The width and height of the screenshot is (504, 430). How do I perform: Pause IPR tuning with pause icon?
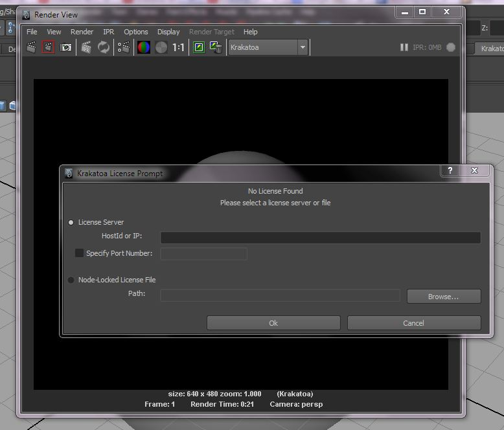404,47
